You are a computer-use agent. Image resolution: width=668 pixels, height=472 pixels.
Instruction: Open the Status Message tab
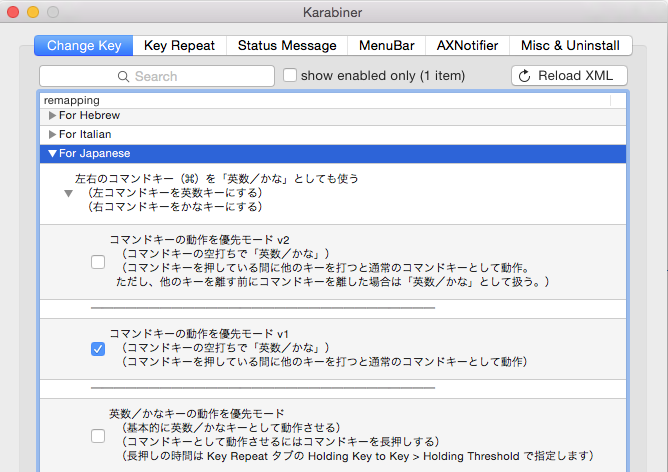(x=287, y=46)
